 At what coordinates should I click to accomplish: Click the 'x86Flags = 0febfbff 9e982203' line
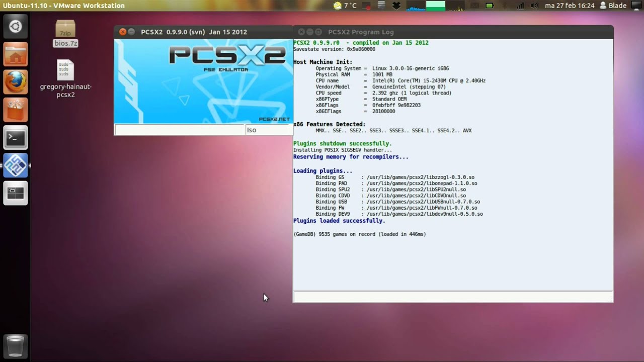[368, 105]
